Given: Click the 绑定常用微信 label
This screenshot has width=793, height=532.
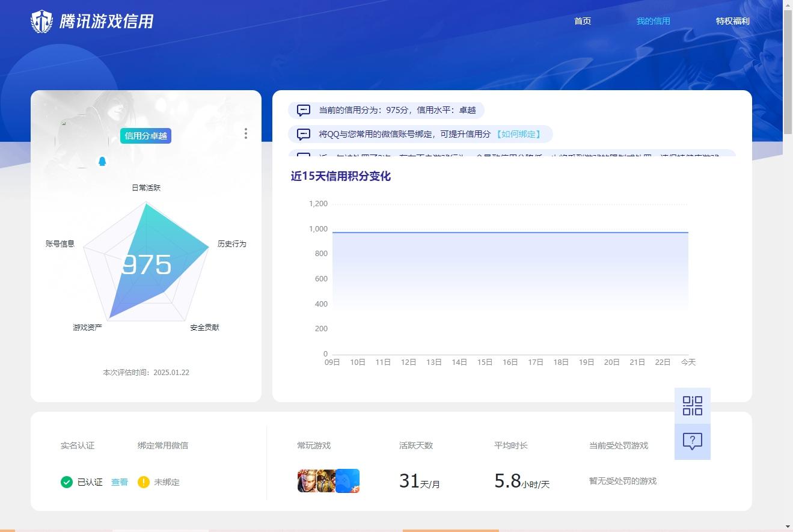Looking at the screenshot, I should click(163, 445).
